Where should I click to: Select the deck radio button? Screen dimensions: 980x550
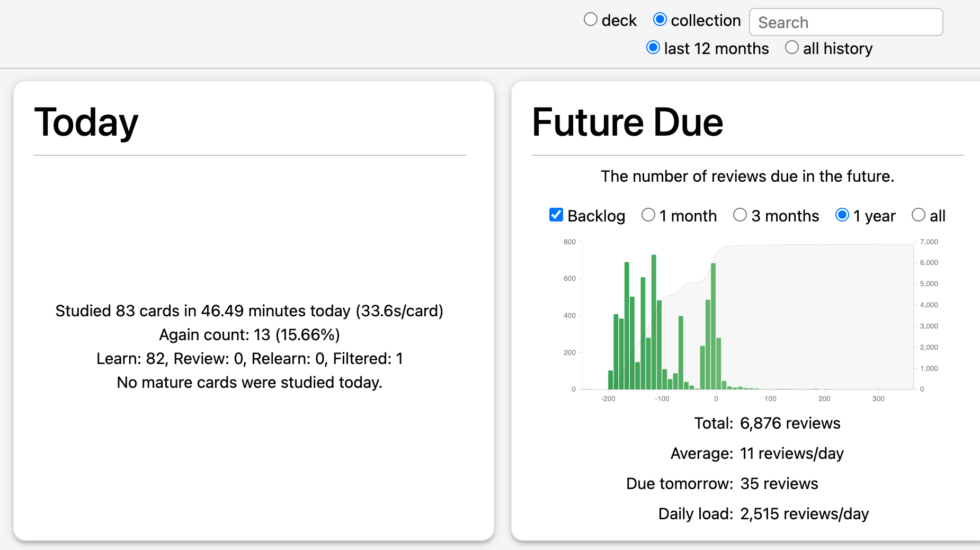591,20
